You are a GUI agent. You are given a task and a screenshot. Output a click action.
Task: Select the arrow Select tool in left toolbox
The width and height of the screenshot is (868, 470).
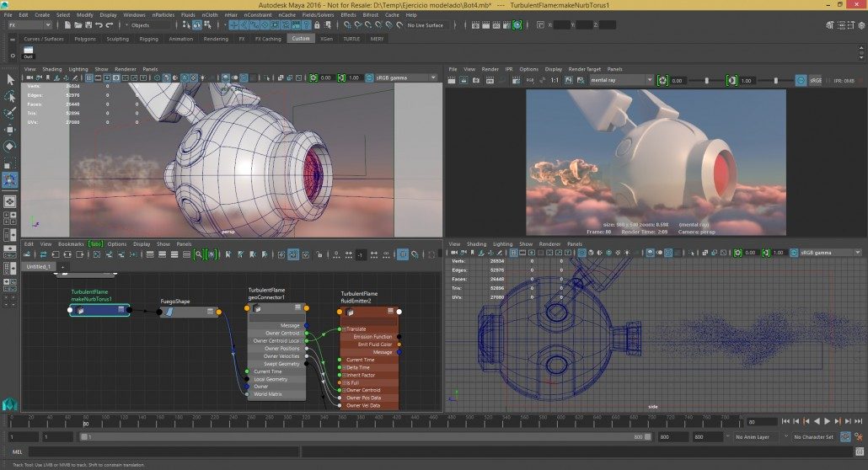coord(10,79)
